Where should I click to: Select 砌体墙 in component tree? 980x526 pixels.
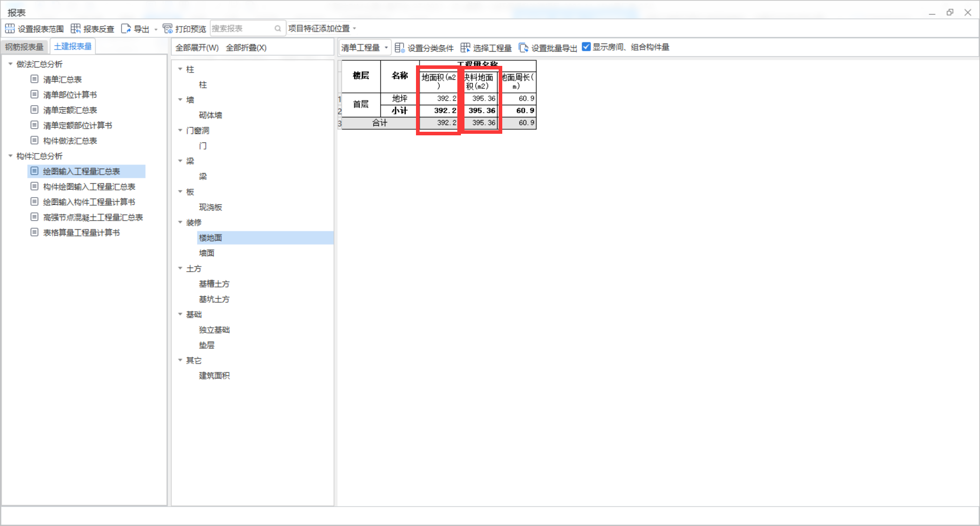[x=210, y=115]
